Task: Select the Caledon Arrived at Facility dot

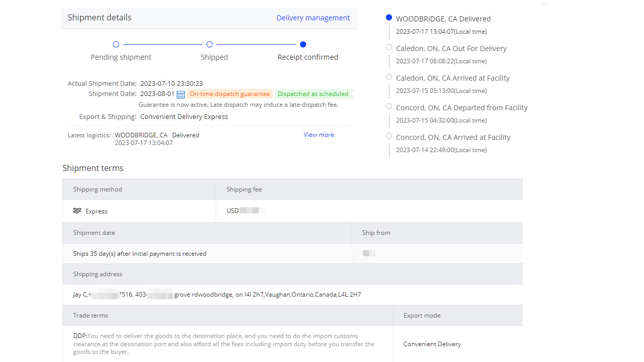Action: [x=389, y=77]
